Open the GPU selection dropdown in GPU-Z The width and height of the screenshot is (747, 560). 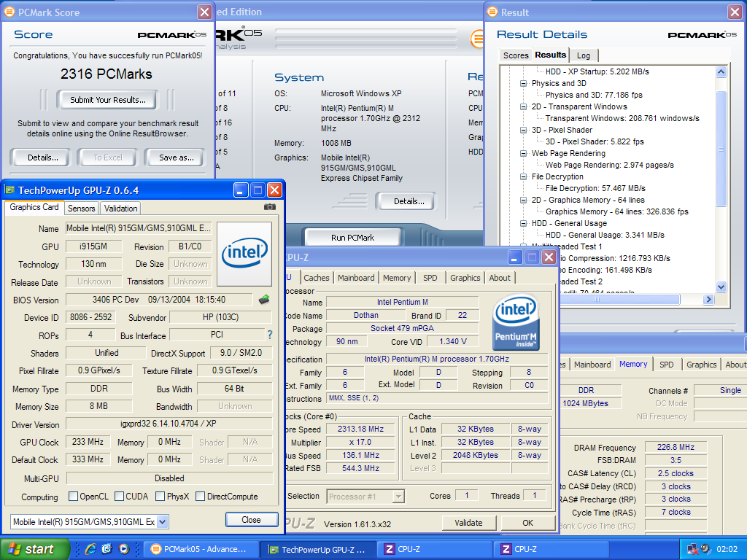tap(163, 522)
